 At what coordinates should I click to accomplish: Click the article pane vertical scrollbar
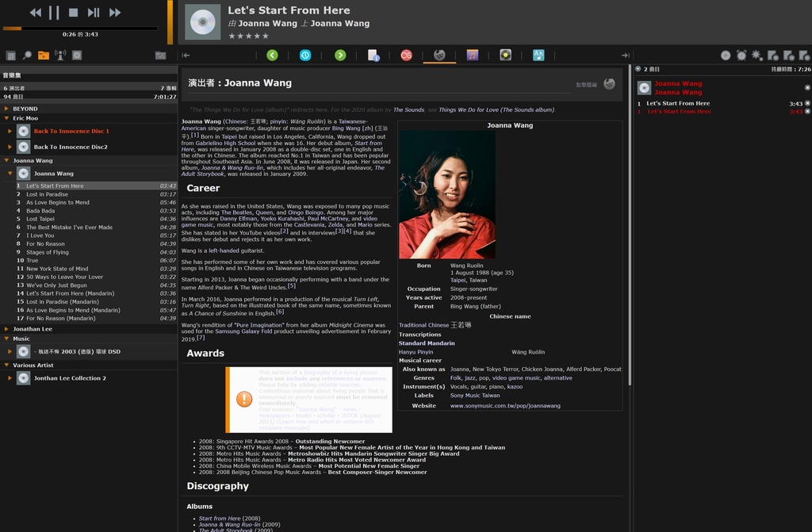(x=630, y=225)
